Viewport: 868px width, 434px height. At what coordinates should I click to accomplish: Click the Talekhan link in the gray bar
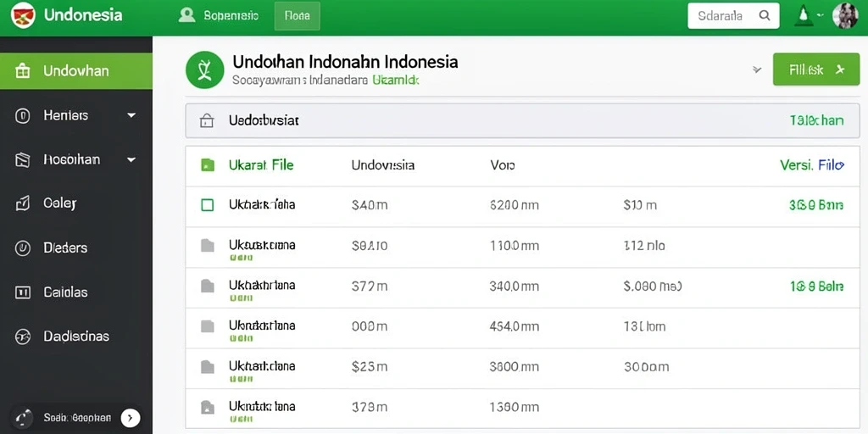click(x=816, y=120)
